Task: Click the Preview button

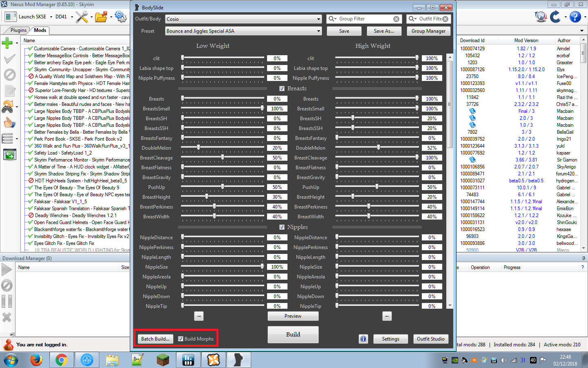Action: [293, 316]
